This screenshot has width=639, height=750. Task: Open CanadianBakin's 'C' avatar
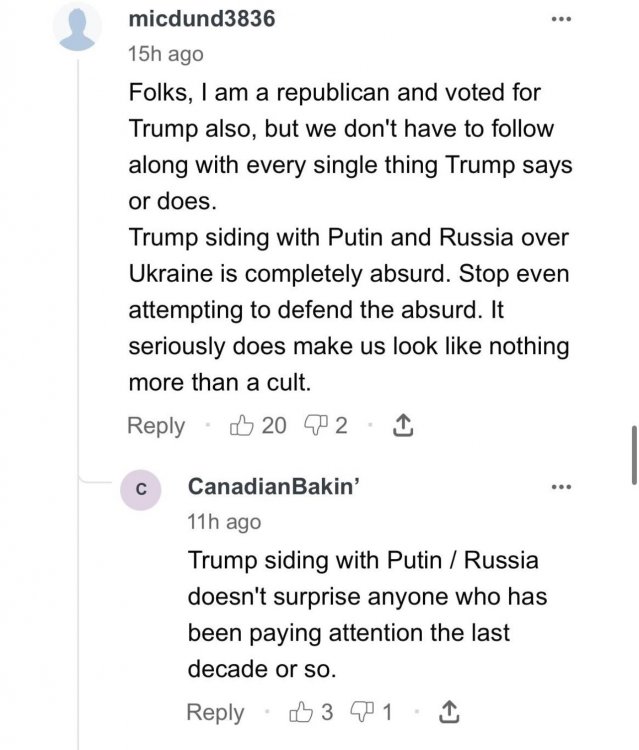(141, 489)
